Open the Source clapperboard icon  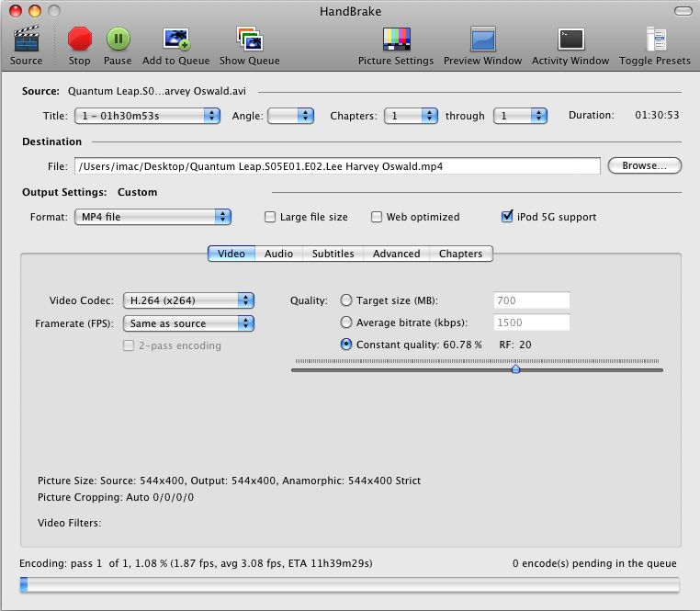click(x=27, y=39)
